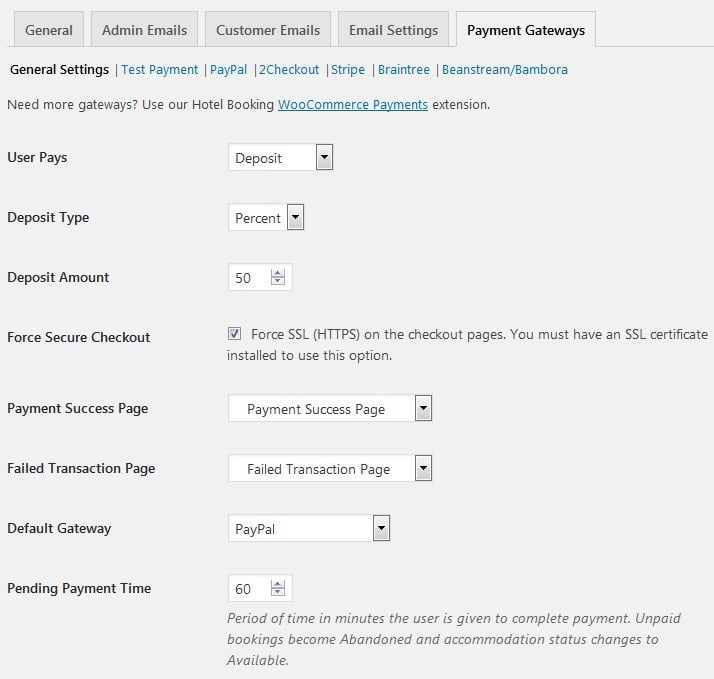Viewport: 714px width, 679px height.
Task: Open the Customer Emails tab
Action: [x=268, y=30]
